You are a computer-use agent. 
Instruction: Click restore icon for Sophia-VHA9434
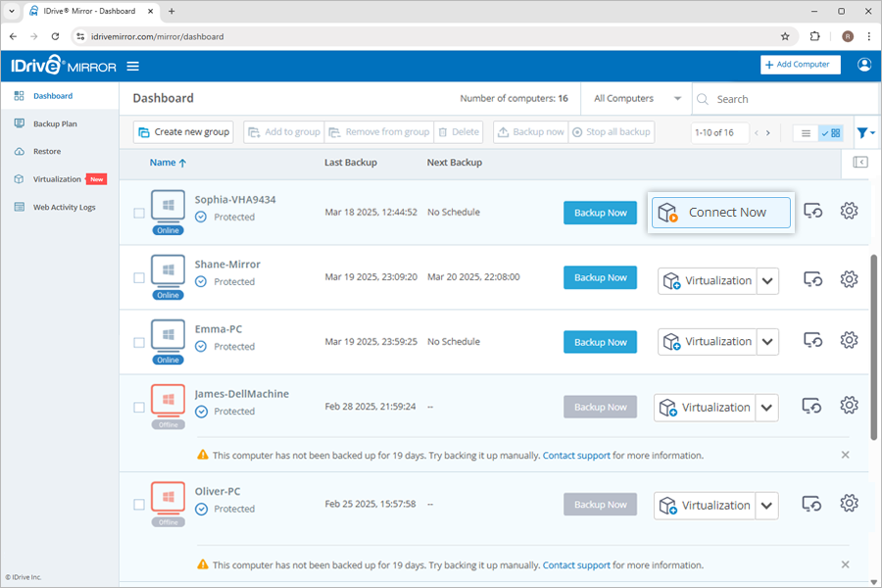812,211
